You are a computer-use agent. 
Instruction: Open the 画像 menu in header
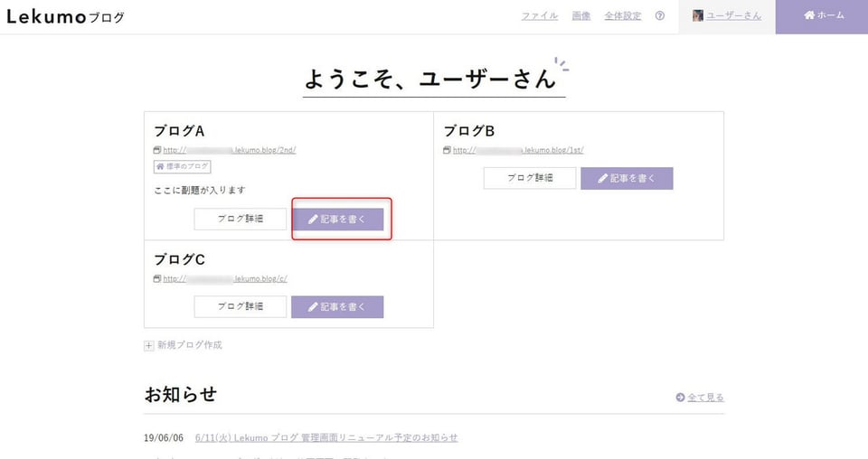tap(581, 16)
